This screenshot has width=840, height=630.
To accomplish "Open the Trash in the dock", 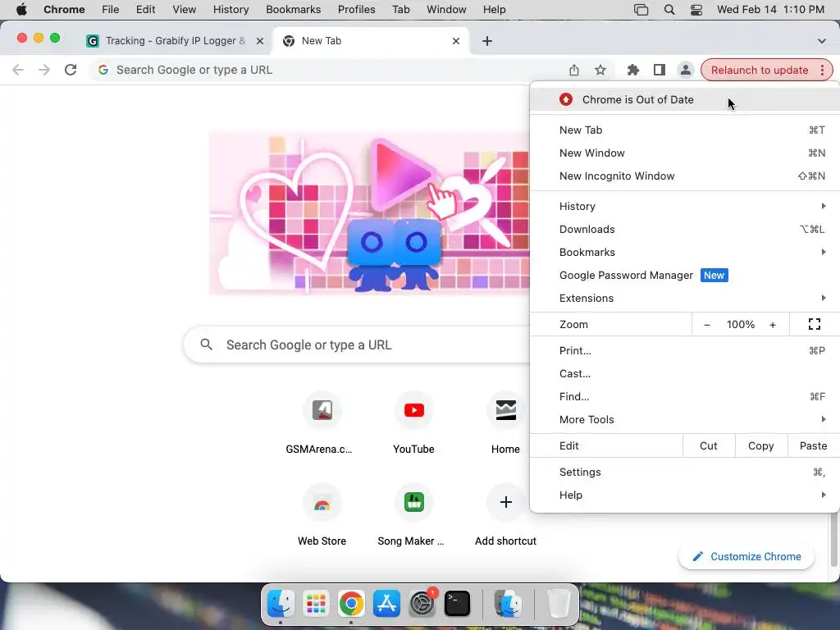I will 558,604.
